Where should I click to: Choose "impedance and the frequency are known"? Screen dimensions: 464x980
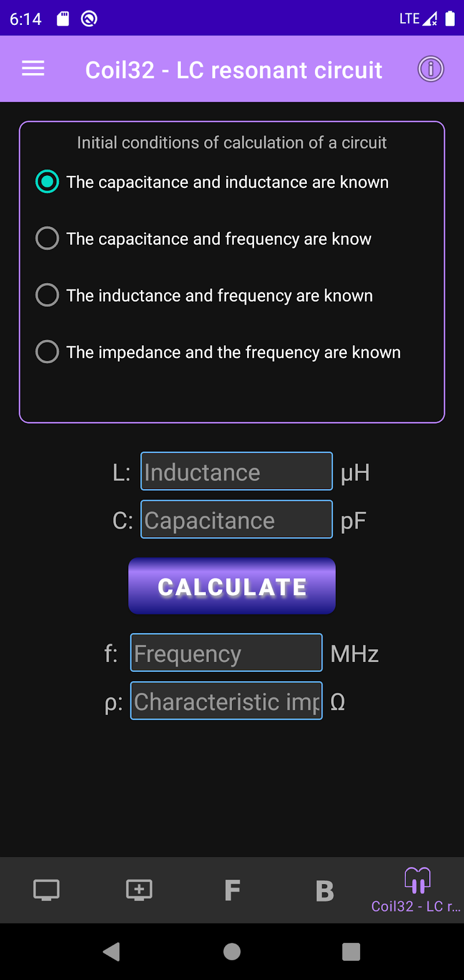(x=48, y=352)
